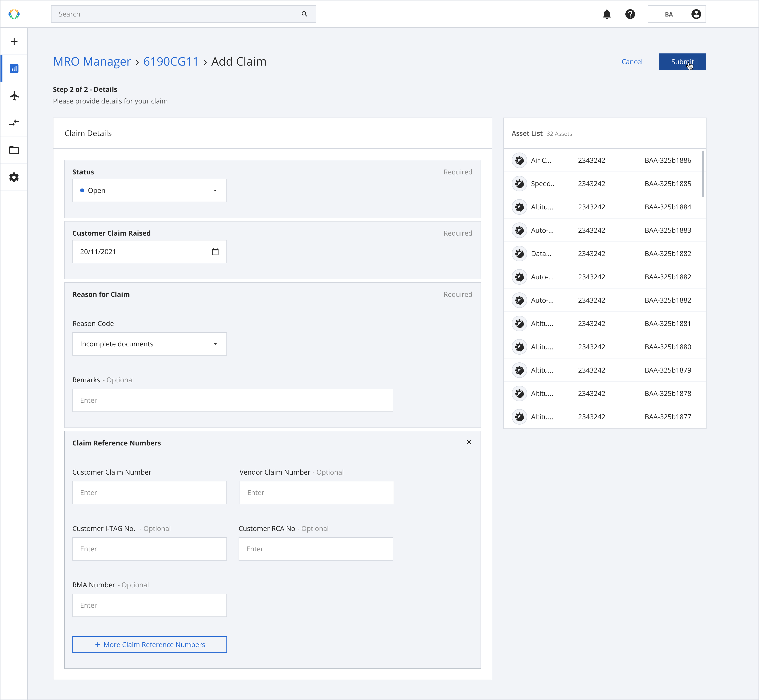Open the BA account dropdown

point(676,14)
